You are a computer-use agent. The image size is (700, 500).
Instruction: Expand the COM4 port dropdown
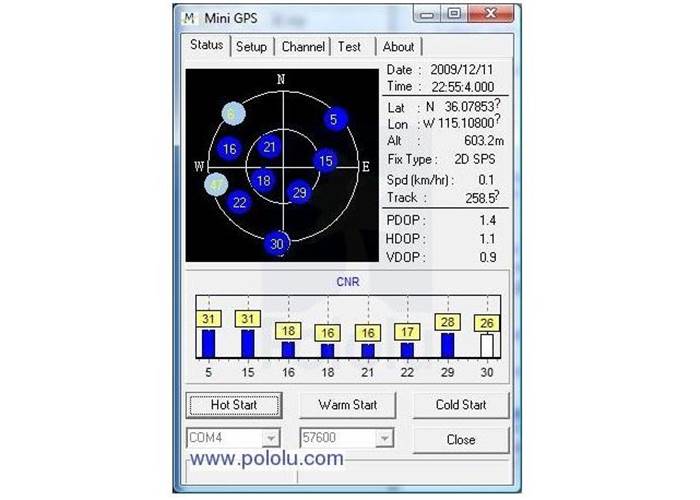270,438
